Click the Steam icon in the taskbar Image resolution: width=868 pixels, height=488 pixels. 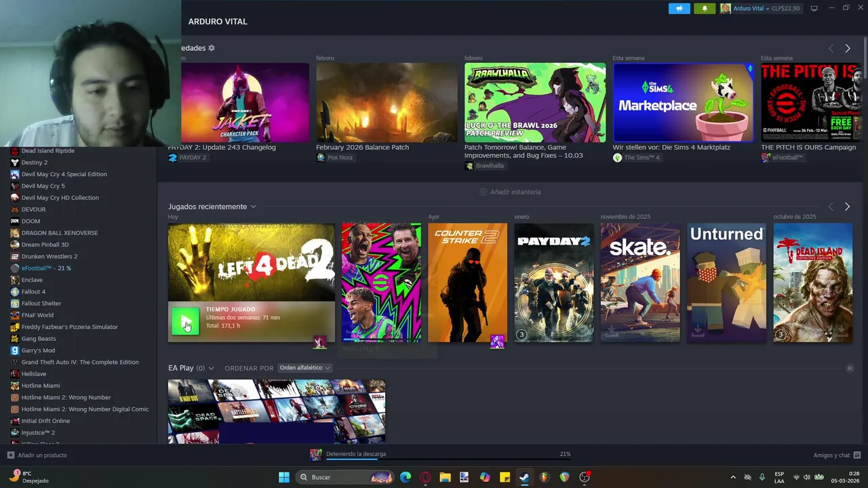[x=524, y=477]
